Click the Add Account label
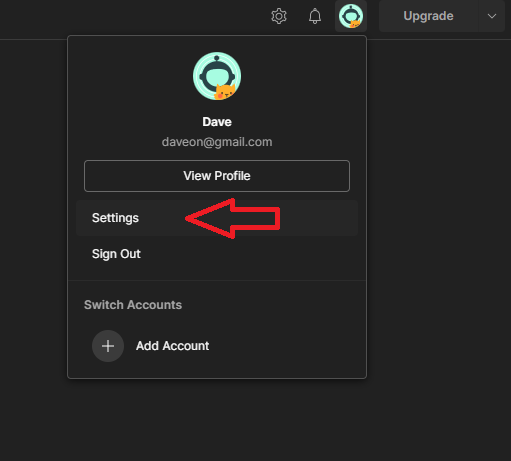Screen dimensions: 511x461 [x=172, y=346]
